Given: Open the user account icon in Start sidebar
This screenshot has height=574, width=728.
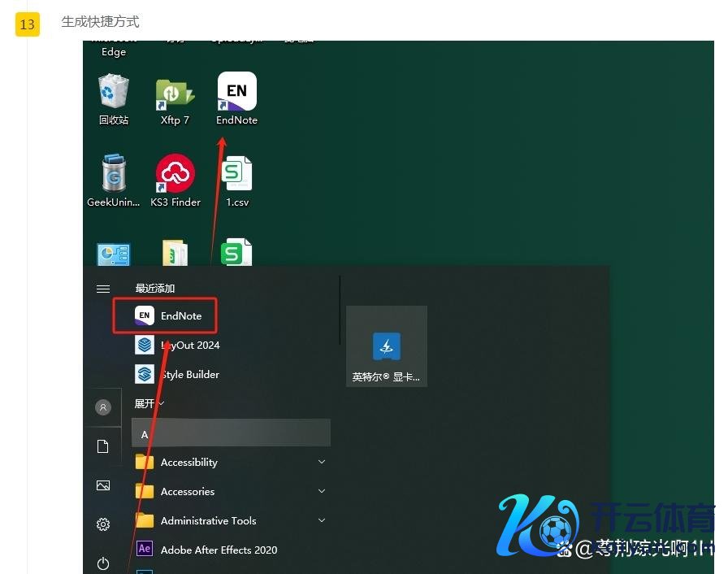Looking at the screenshot, I should [103, 408].
